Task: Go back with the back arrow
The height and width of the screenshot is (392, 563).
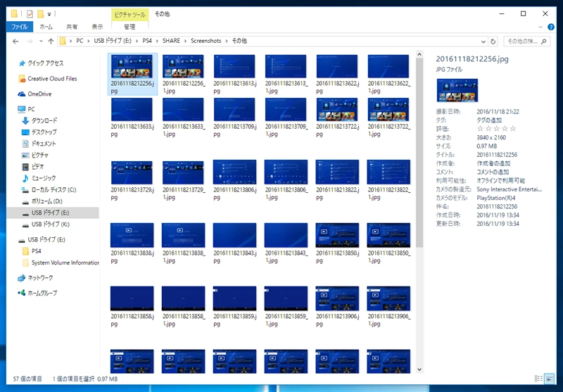Action: 15,42
